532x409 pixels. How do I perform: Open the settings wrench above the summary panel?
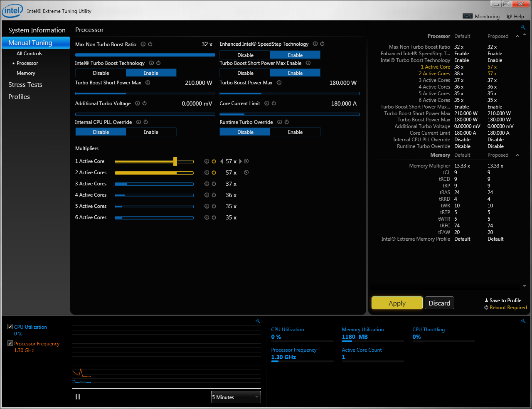pyautogui.click(x=523, y=28)
